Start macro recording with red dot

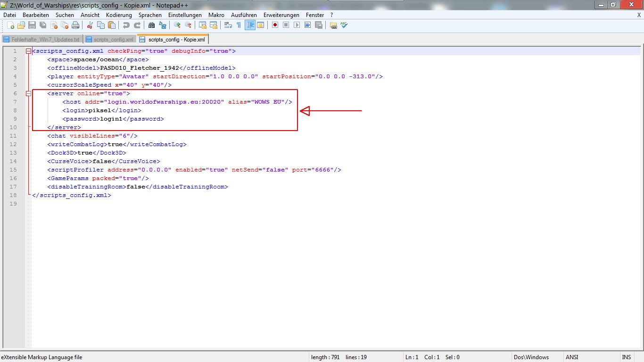(x=275, y=25)
